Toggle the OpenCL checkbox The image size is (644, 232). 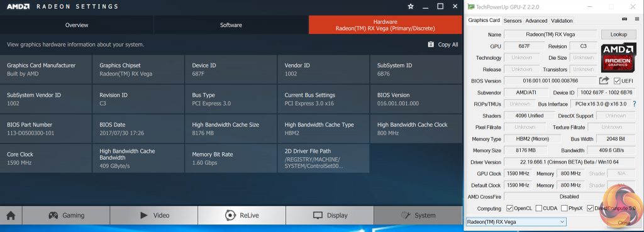509,208
